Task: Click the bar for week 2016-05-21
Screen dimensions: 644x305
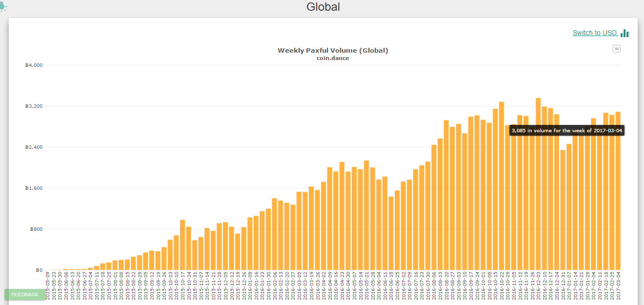Action: [x=366, y=215]
